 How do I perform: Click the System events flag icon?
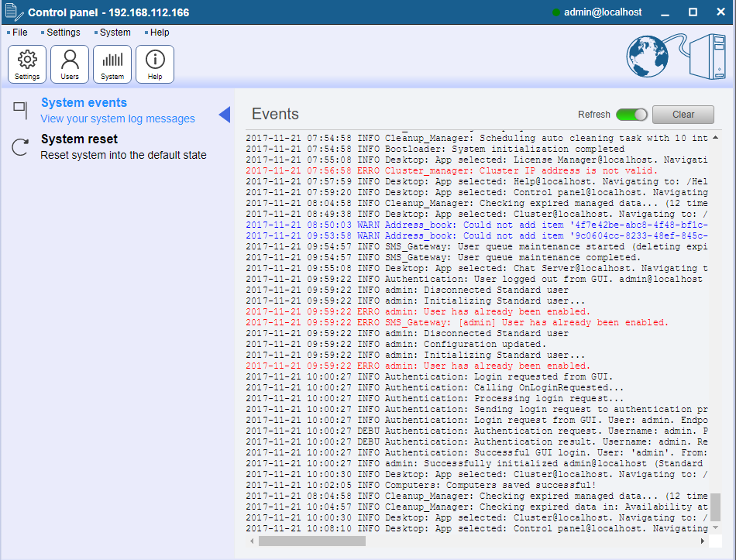20,110
